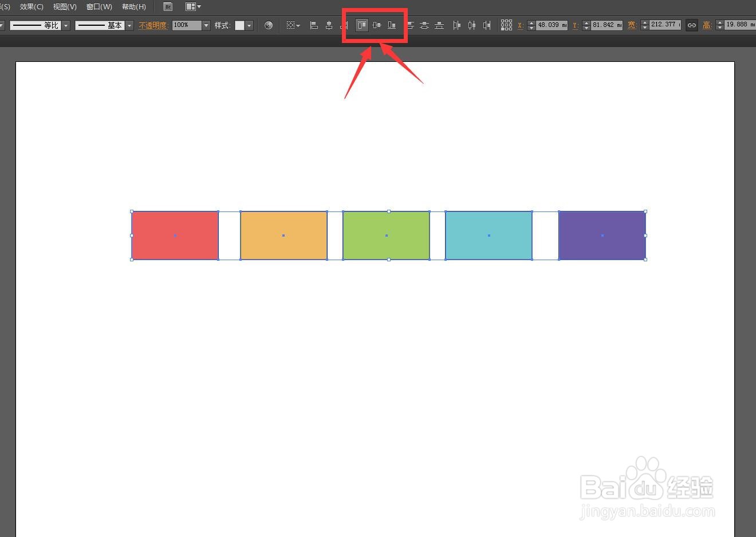Open the 样式 style swatch dropdown

249,25
